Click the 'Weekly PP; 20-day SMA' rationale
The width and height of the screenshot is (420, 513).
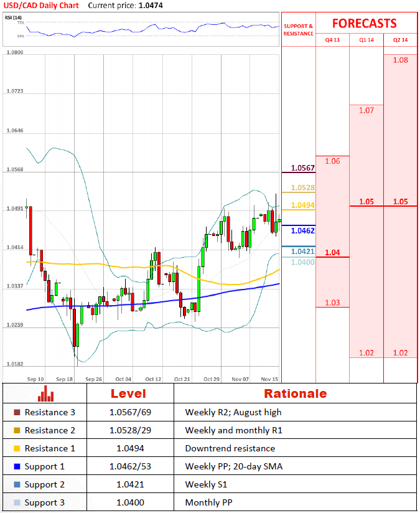click(x=234, y=466)
